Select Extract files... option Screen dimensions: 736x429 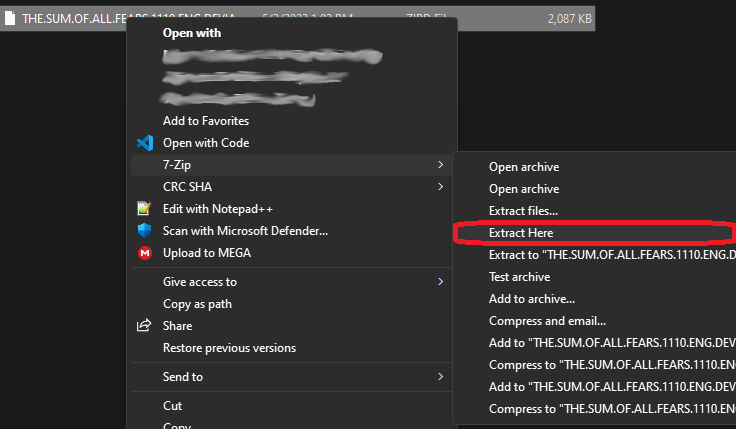pos(523,211)
